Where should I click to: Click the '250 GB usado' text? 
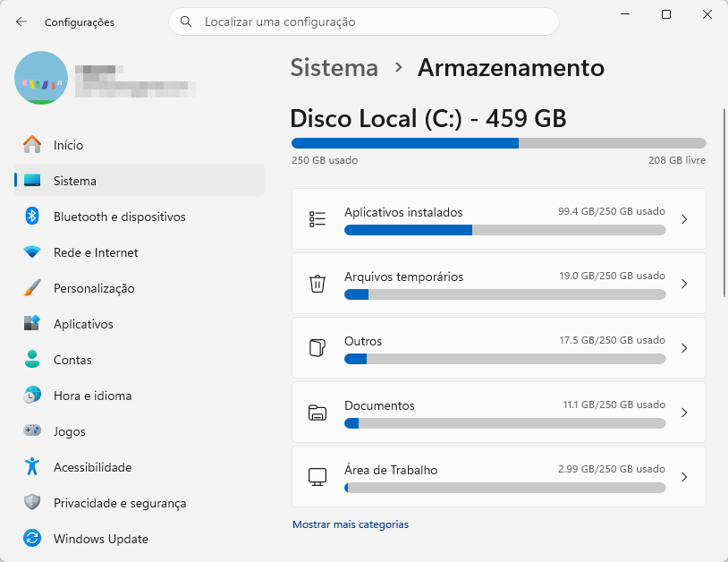pyautogui.click(x=325, y=160)
